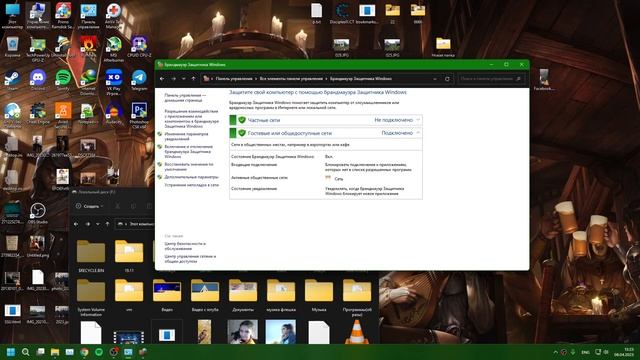Open 'Дополнительные параметры' sidebar link

click(x=191, y=177)
